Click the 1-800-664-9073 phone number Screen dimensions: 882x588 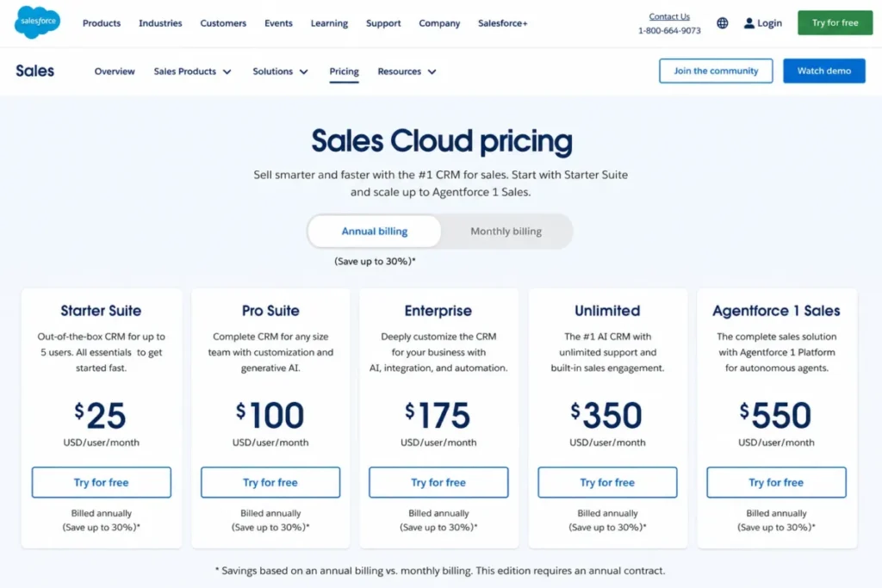tap(669, 30)
